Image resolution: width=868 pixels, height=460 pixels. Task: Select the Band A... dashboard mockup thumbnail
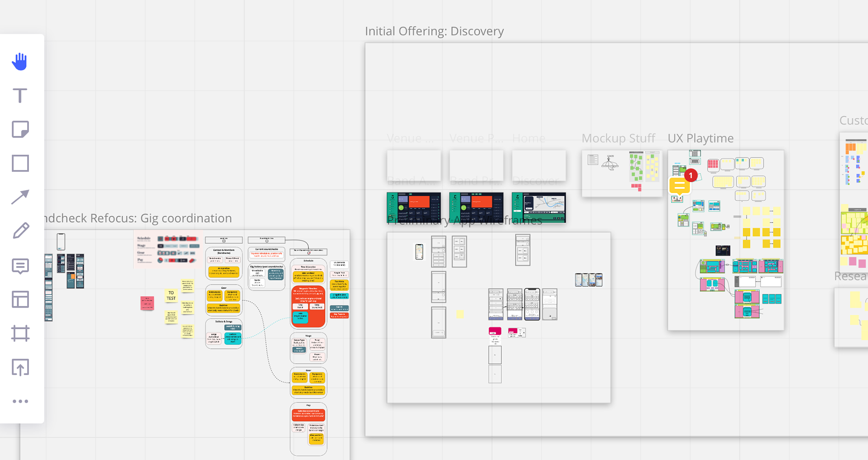pyautogui.click(x=414, y=208)
